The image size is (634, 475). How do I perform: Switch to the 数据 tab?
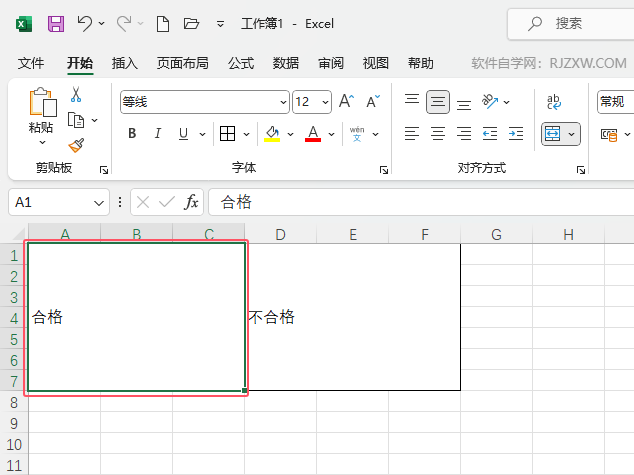coord(285,63)
